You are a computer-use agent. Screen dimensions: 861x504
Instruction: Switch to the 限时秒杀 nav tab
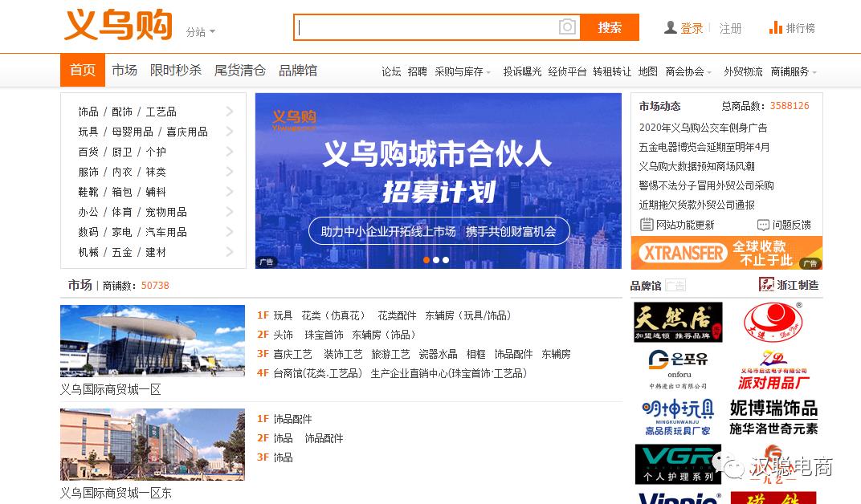pyautogui.click(x=177, y=70)
